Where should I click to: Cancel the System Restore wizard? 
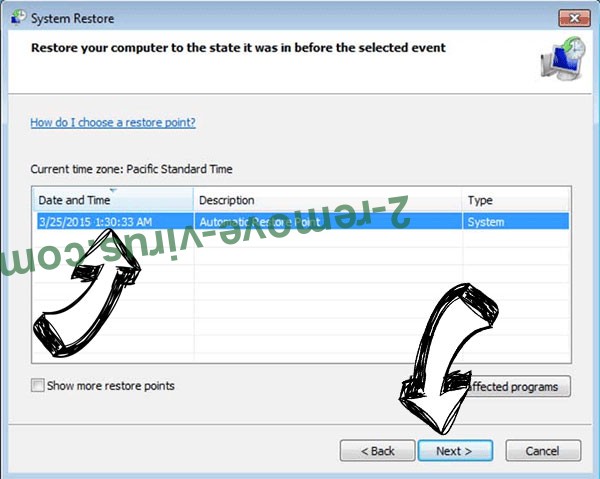pyautogui.click(x=543, y=451)
